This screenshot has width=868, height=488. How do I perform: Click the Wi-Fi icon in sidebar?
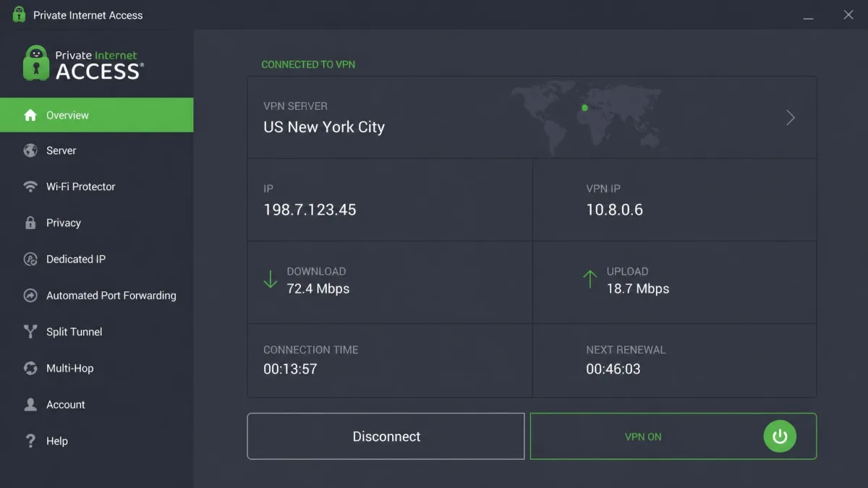pos(30,187)
